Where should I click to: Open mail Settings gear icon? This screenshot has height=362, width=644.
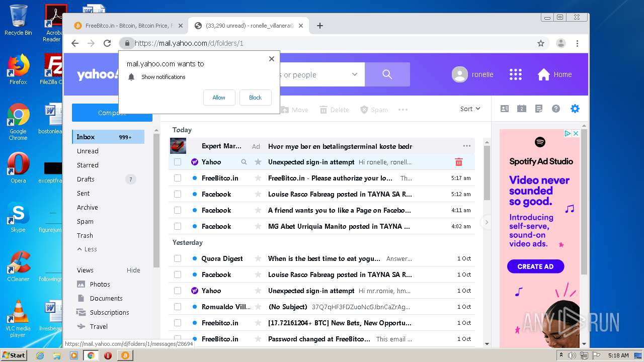click(x=575, y=109)
